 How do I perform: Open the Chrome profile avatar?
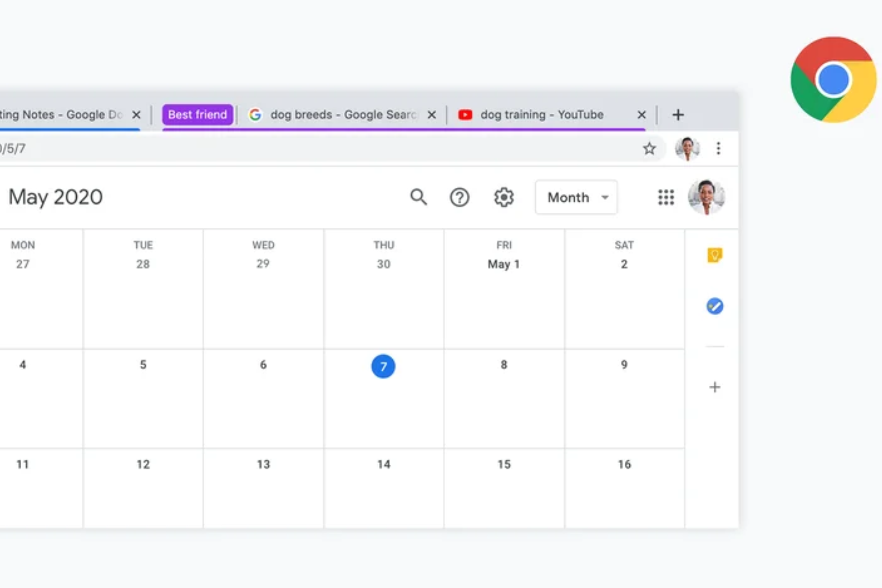click(x=687, y=148)
